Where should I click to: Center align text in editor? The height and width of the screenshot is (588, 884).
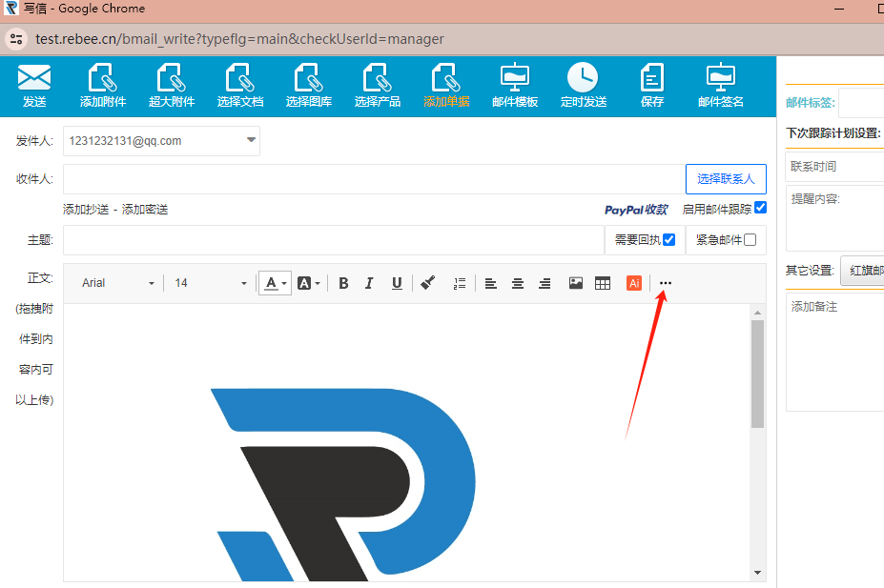coord(518,283)
